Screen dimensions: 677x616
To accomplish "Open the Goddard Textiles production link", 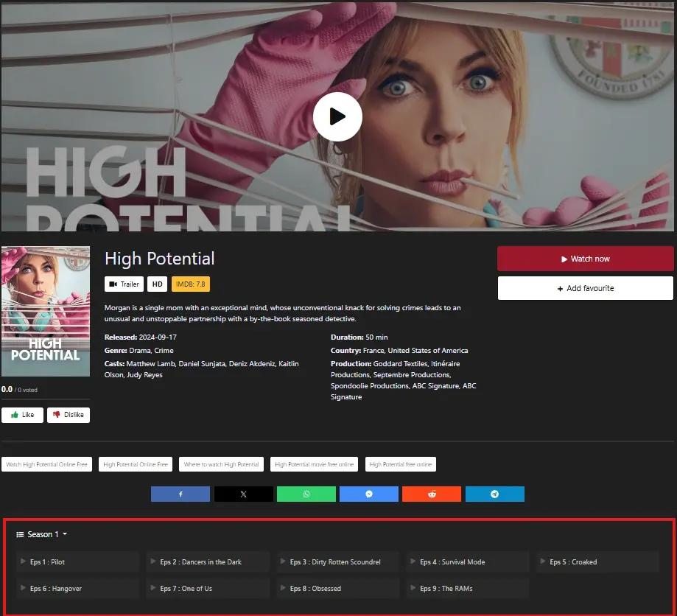I will pyautogui.click(x=400, y=364).
